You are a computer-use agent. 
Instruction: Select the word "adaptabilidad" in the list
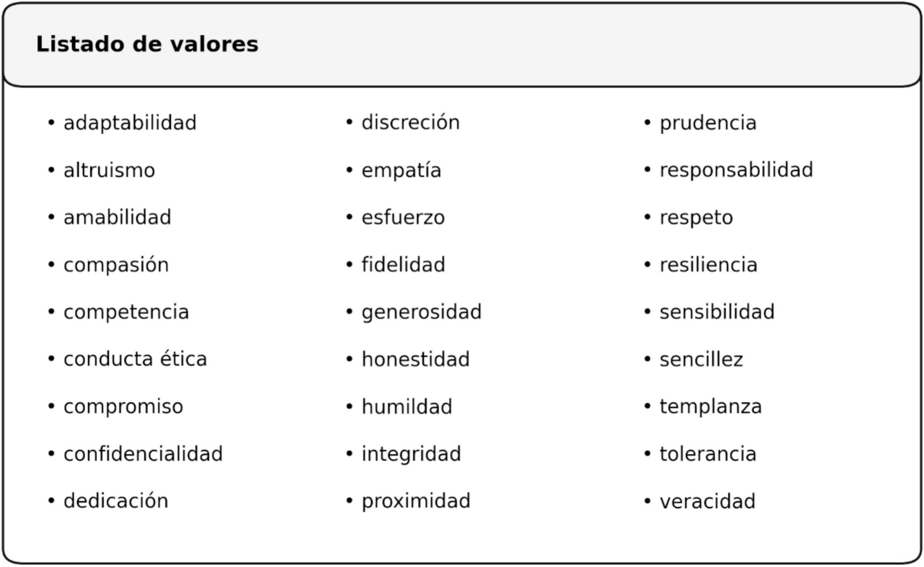(130, 123)
